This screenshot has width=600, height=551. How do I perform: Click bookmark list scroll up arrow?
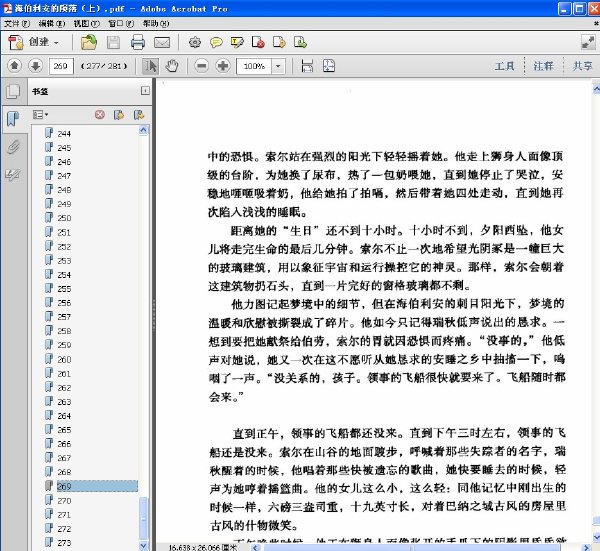(143, 130)
